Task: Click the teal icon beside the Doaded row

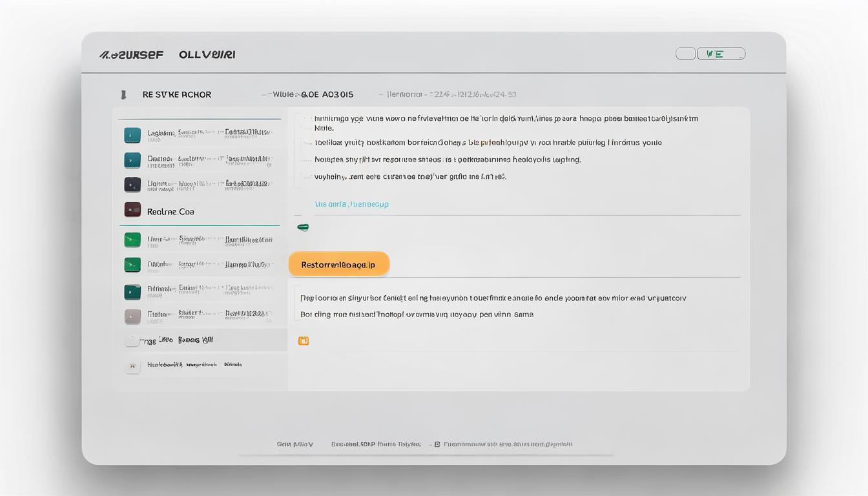Action: coord(132,160)
